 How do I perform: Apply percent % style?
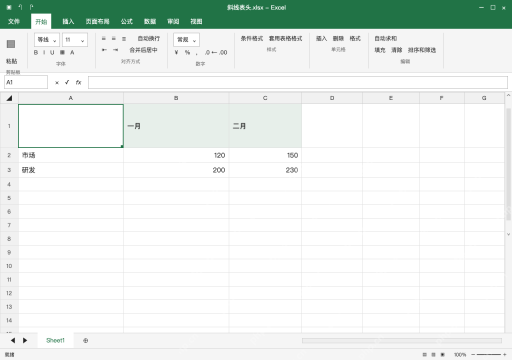click(x=187, y=52)
